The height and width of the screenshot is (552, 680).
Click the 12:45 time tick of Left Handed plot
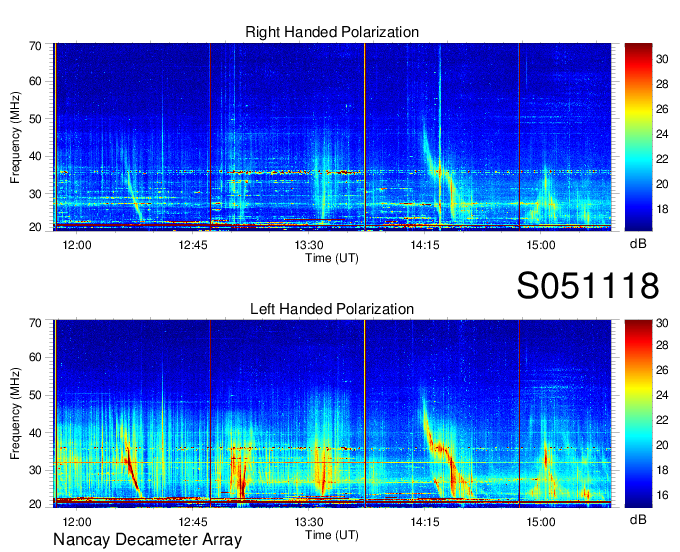pyautogui.click(x=193, y=522)
